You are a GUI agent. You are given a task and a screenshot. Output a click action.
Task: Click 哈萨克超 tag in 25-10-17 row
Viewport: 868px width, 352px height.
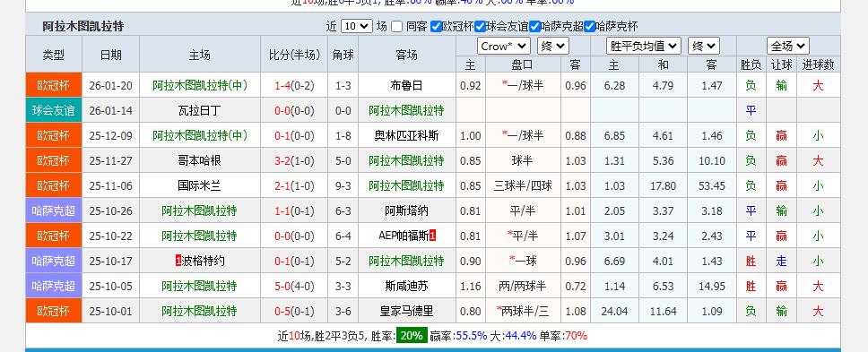[54, 261]
